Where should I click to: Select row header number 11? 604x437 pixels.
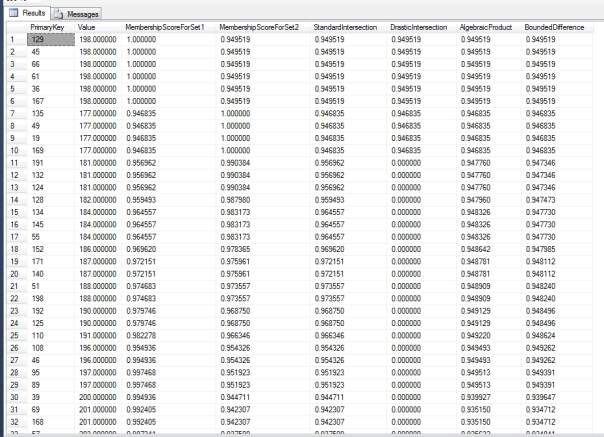[x=17, y=163]
